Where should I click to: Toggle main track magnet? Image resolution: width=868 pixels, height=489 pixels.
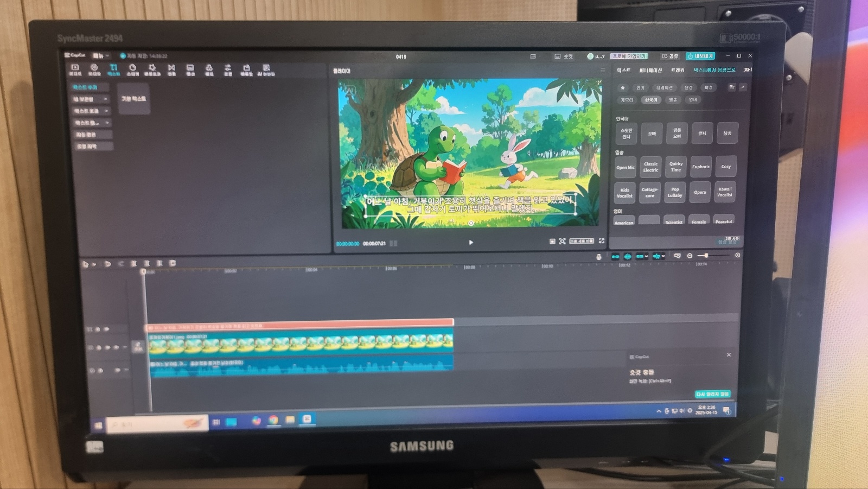pos(615,256)
